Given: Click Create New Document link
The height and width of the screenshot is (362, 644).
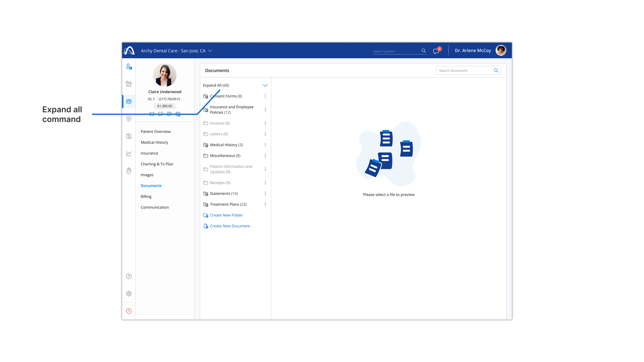Looking at the screenshot, I should pyautogui.click(x=230, y=226).
